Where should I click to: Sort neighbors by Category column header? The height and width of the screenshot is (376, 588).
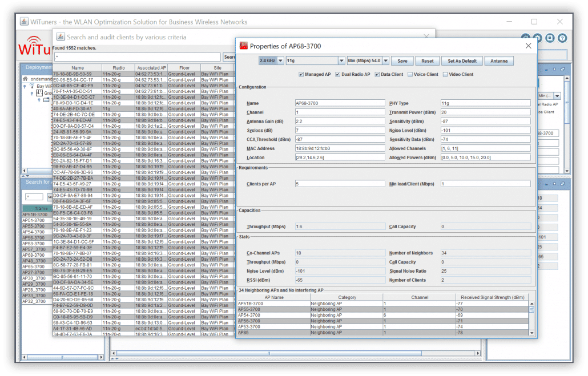(347, 297)
